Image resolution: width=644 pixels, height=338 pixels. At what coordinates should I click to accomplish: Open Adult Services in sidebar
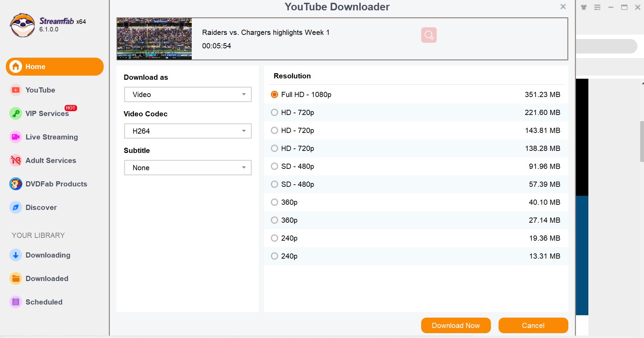51,161
